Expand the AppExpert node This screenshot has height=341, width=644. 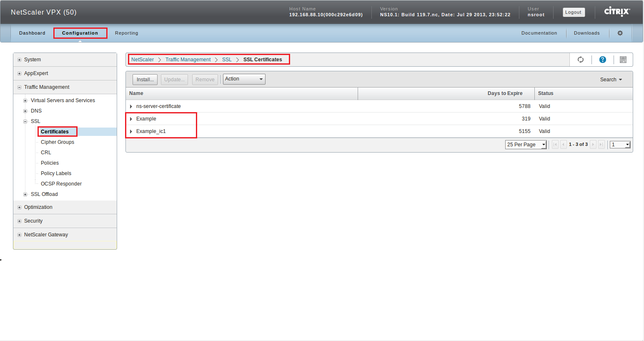point(19,73)
